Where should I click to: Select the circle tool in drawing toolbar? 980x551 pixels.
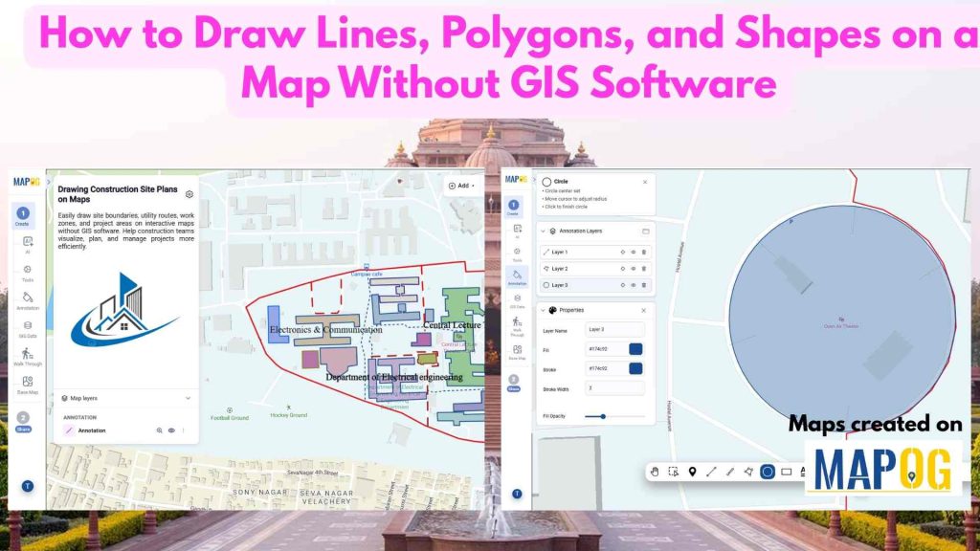[768, 472]
